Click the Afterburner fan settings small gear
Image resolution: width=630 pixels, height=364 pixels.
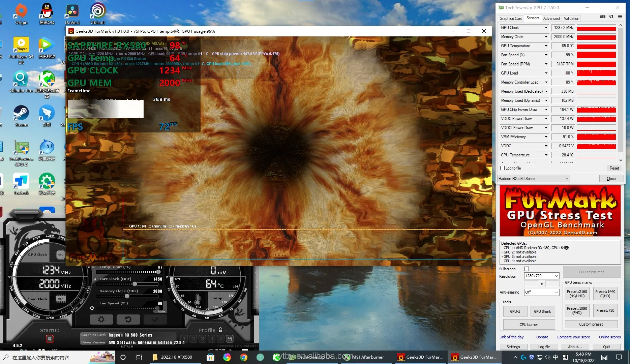pyautogui.click(x=92, y=308)
